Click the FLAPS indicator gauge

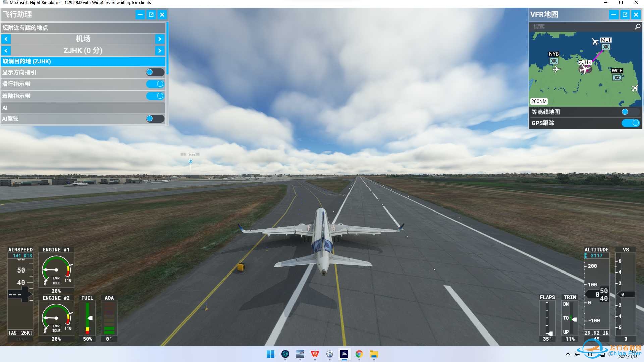coord(547,318)
